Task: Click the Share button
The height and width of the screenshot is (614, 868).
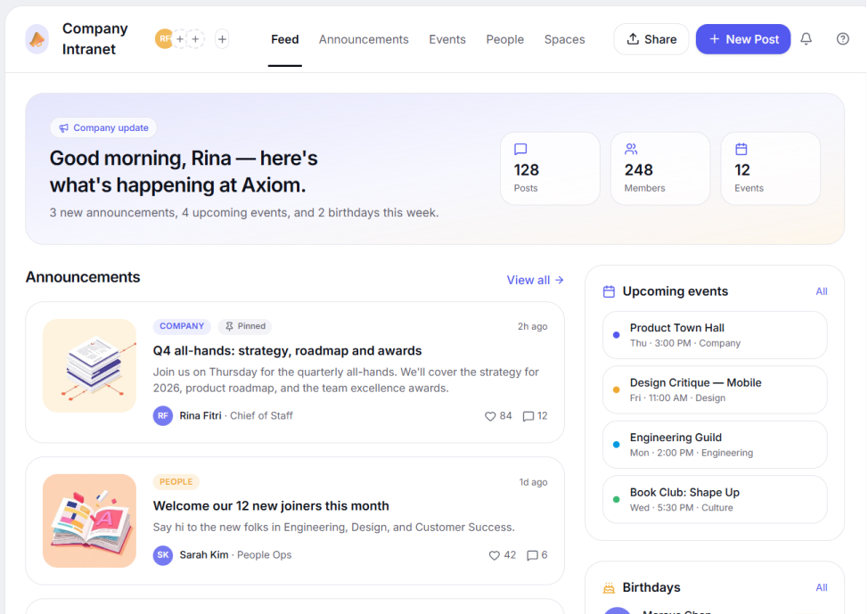Action: (x=651, y=38)
